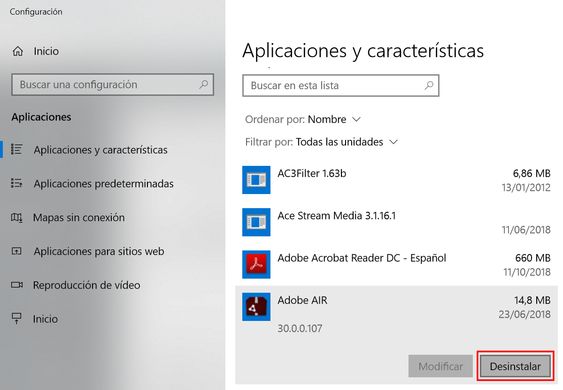Click the magnifier icon in the Buscar en esta lista box
The image size is (563, 390).
point(429,85)
